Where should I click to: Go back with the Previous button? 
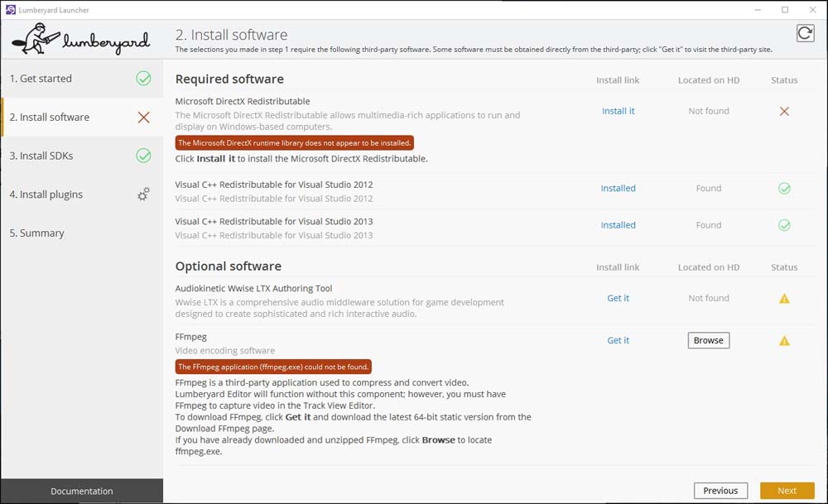pos(720,491)
